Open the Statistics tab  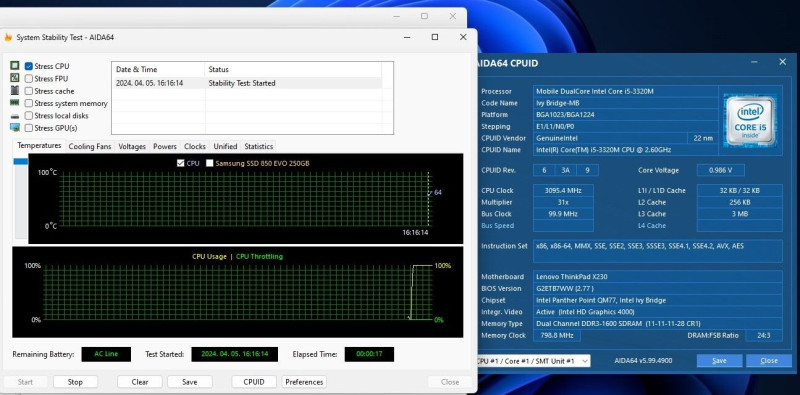[259, 146]
